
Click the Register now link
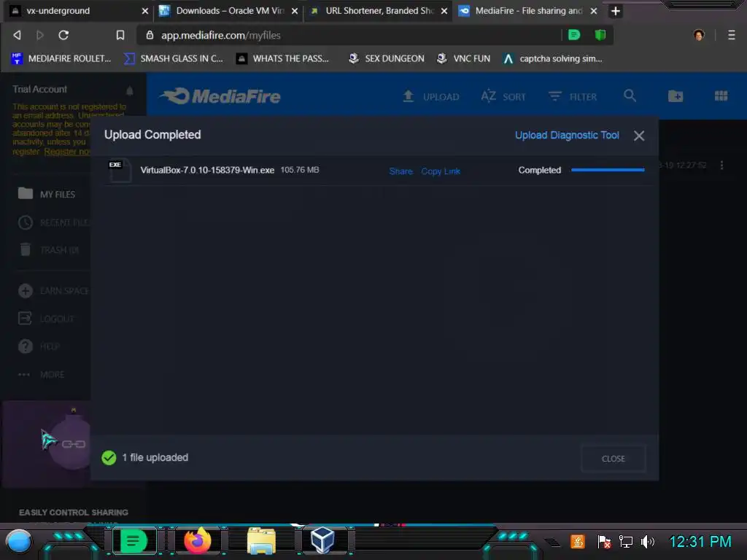coord(67,152)
